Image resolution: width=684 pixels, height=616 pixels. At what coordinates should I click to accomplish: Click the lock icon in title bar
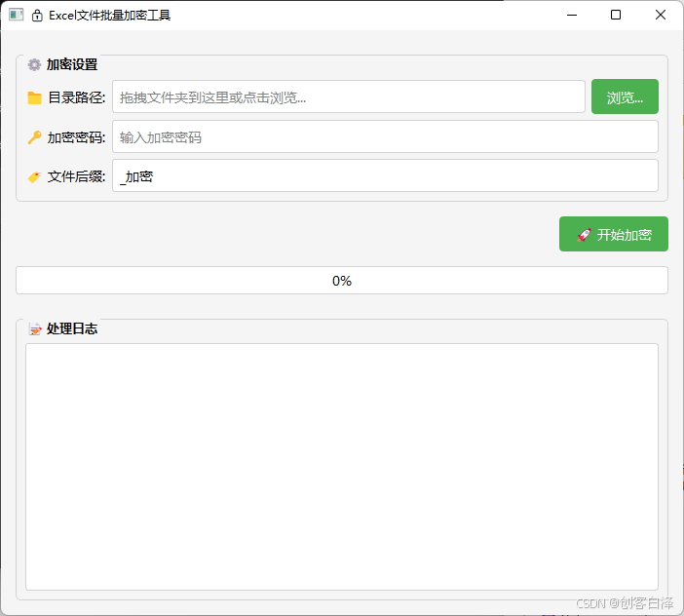pos(37,16)
